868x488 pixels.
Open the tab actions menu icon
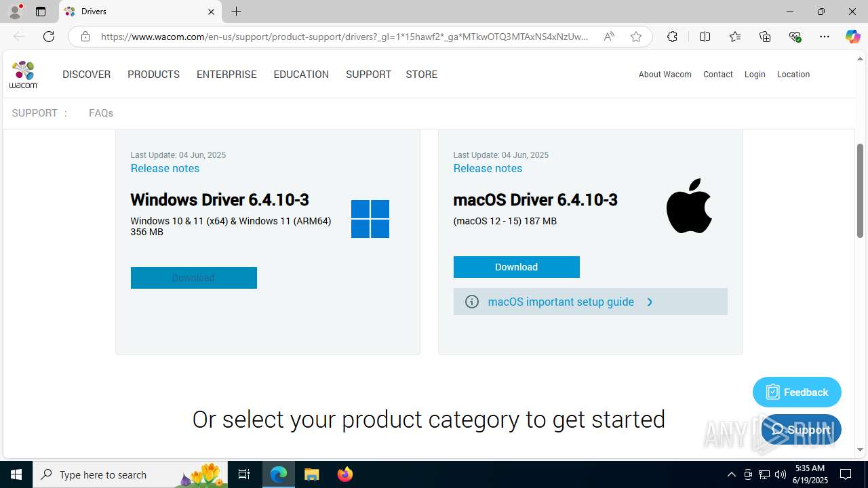[41, 12]
